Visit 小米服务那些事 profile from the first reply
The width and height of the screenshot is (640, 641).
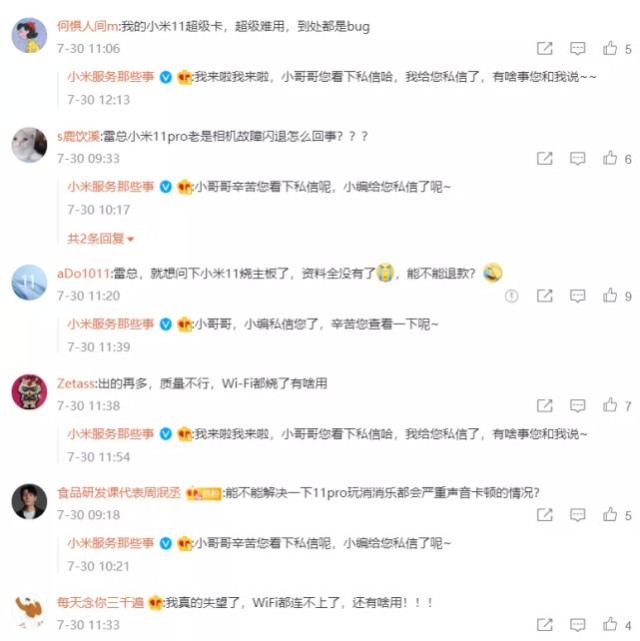pyautogui.click(x=111, y=77)
